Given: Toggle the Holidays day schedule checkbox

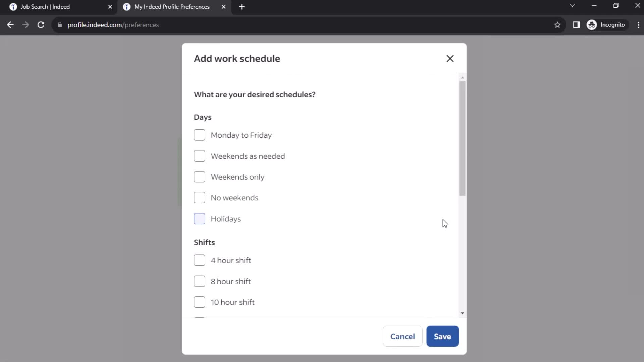Looking at the screenshot, I should pos(199,218).
